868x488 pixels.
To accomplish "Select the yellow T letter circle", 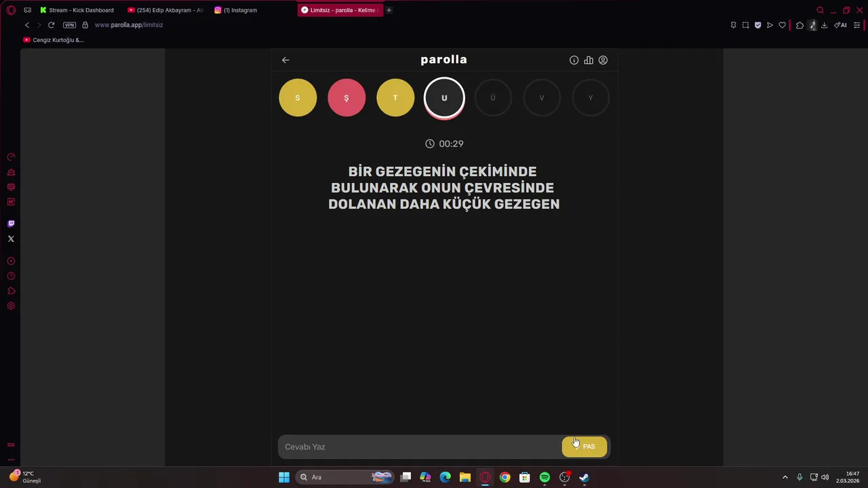I will (395, 98).
